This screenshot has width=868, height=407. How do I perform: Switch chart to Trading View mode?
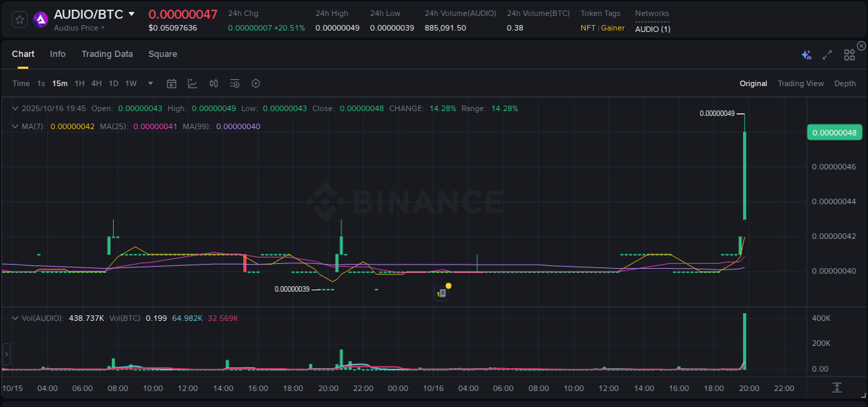(801, 83)
